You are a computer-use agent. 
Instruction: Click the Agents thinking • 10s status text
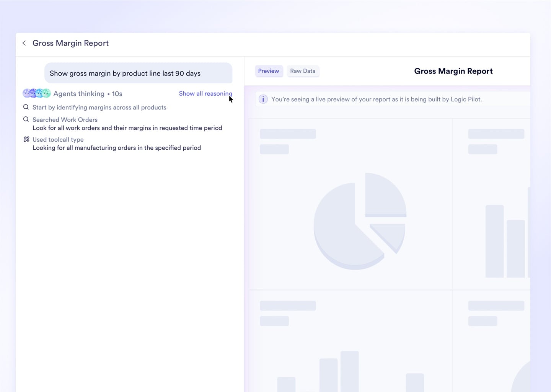click(x=88, y=94)
